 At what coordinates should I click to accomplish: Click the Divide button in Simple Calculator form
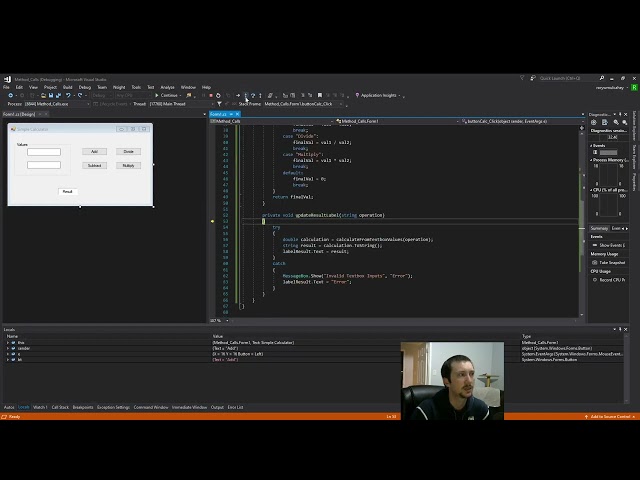[129, 151]
